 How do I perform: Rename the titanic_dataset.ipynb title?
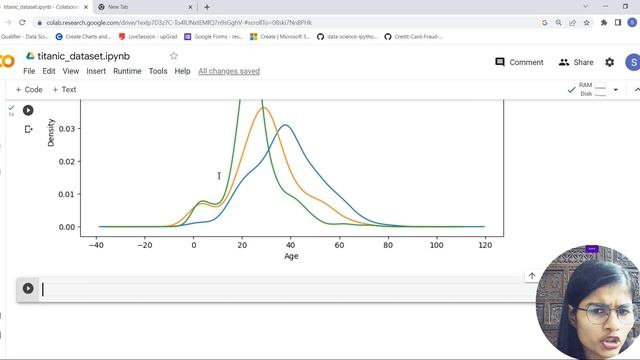(84, 56)
